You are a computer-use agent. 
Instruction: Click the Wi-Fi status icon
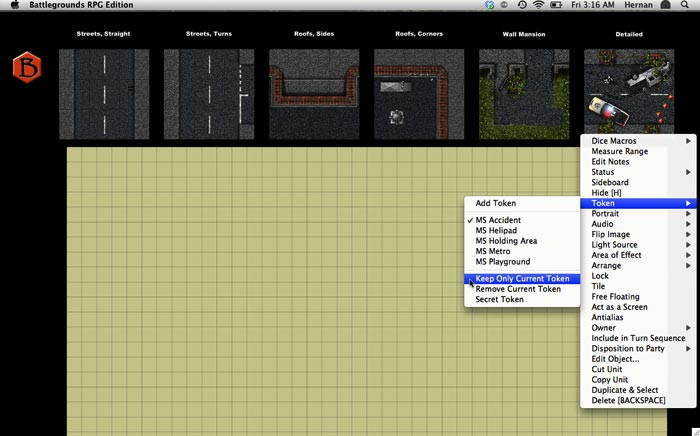(x=539, y=5)
